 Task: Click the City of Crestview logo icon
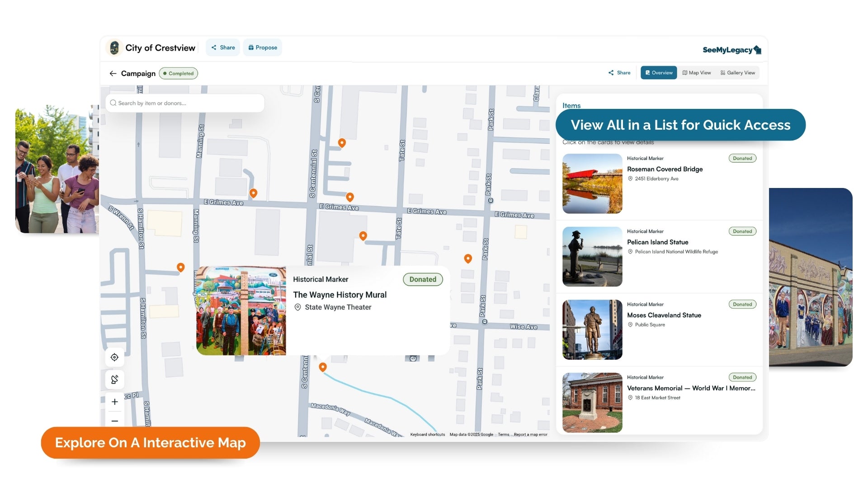(114, 48)
